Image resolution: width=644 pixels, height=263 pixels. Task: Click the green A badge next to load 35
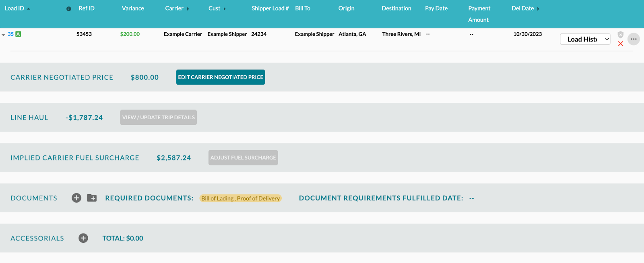(x=18, y=34)
